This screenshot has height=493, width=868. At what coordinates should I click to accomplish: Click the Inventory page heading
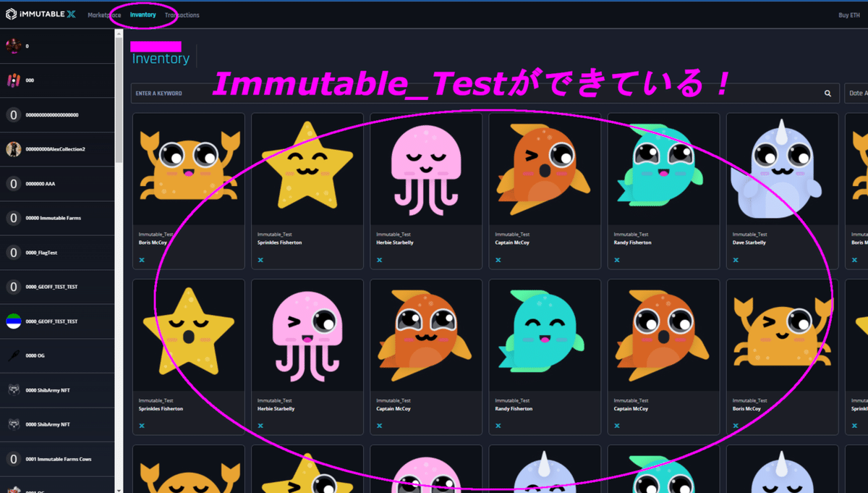pyautogui.click(x=161, y=59)
